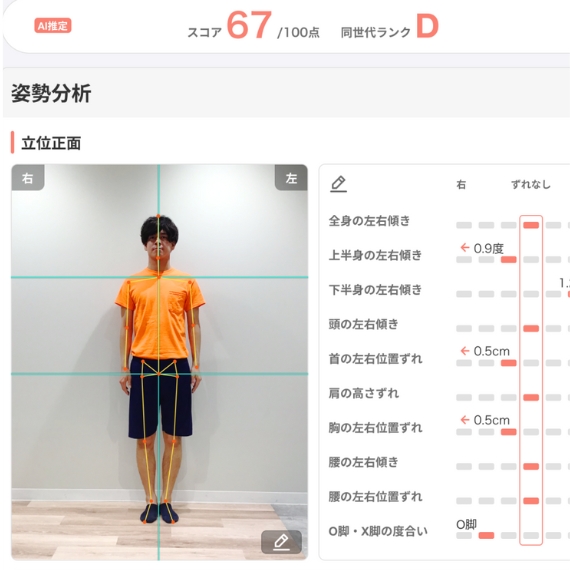Click the 立位正面 subsection heading
Image resolution: width=570 pixels, height=570 pixels.
pyautogui.click(x=51, y=143)
